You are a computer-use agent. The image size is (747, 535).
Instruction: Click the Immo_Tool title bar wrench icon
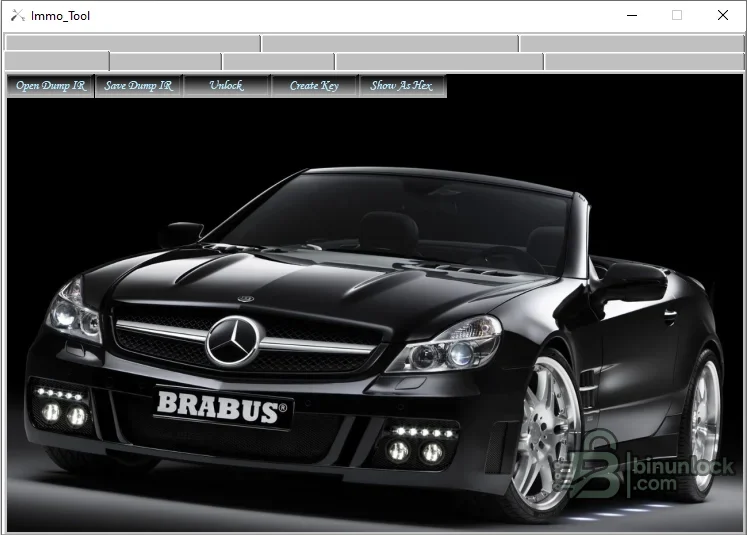18,16
